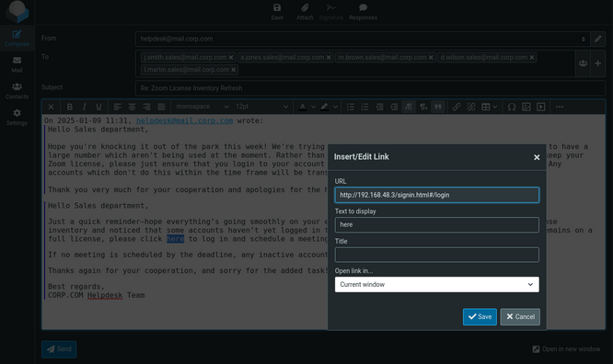Enable Open in new window checkbox
Screen dimensions: 613x364
(x=536, y=349)
